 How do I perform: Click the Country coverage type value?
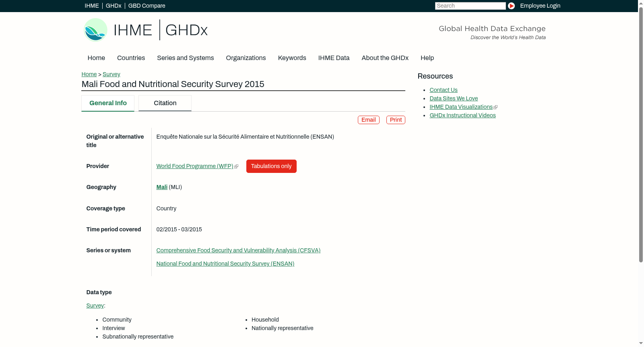click(x=166, y=209)
